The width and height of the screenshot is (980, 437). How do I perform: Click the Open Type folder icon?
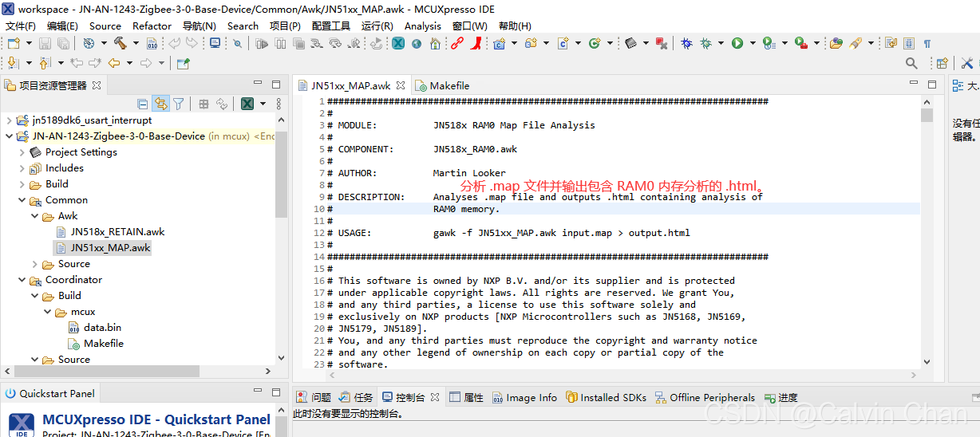(836, 43)
